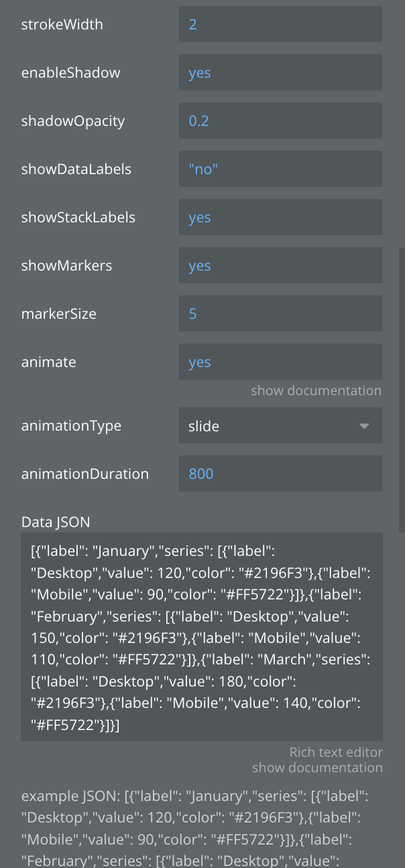
Task: Edit the shadowOpacity 0.2 field
Action: (280, 121)
